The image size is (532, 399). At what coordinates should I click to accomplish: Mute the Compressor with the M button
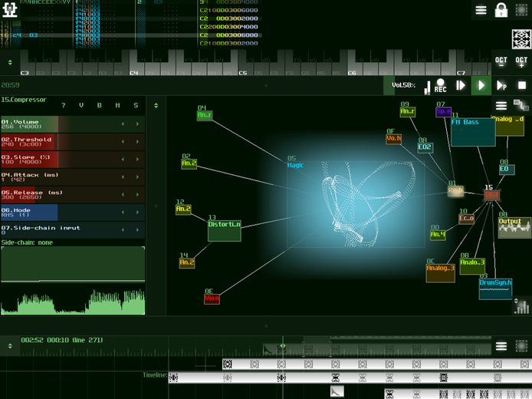click(x=117, y=105)
